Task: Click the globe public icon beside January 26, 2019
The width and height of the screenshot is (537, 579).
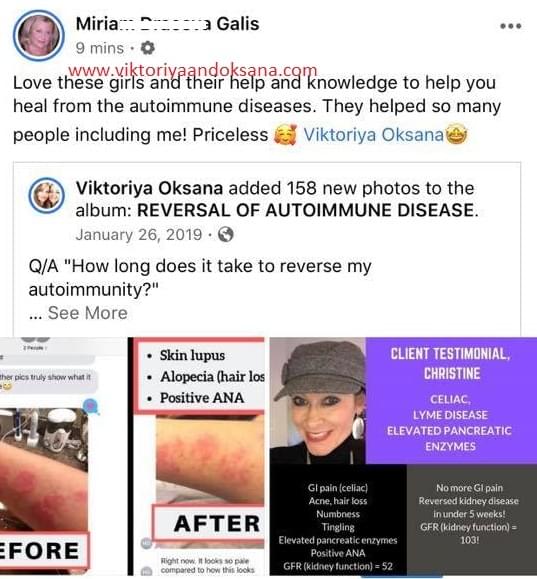Action: 225,234
